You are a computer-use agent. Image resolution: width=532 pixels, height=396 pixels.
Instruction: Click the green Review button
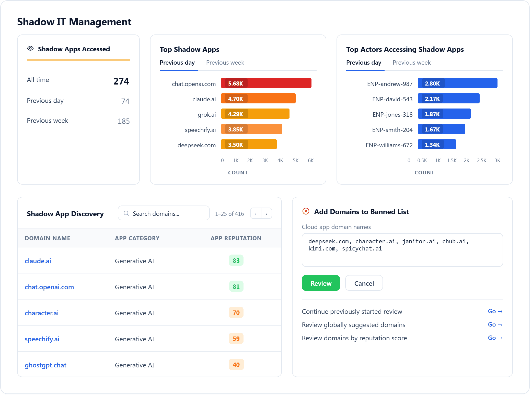tap(321, 283)
